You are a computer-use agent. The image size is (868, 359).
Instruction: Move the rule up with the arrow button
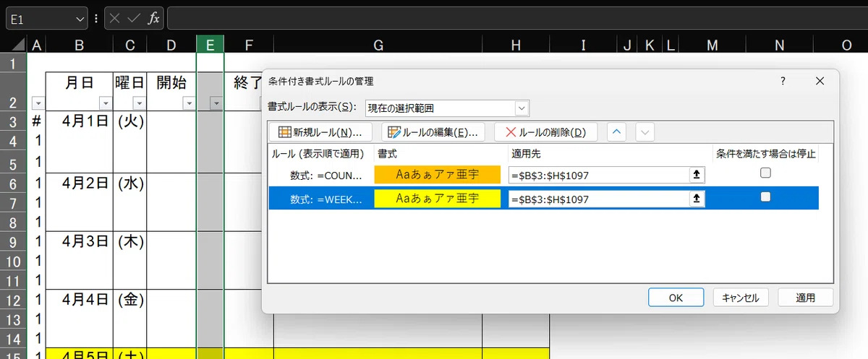(616, 132)
